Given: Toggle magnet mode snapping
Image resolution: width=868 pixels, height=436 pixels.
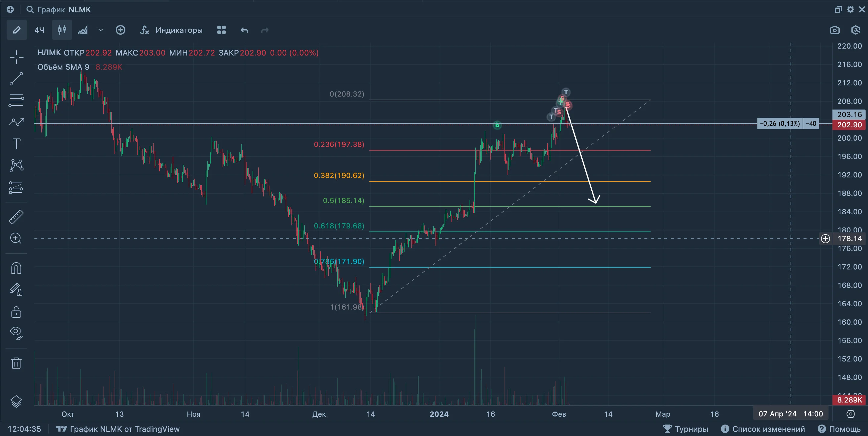Looking at the screenshot, I should click(x=16, y=268).
